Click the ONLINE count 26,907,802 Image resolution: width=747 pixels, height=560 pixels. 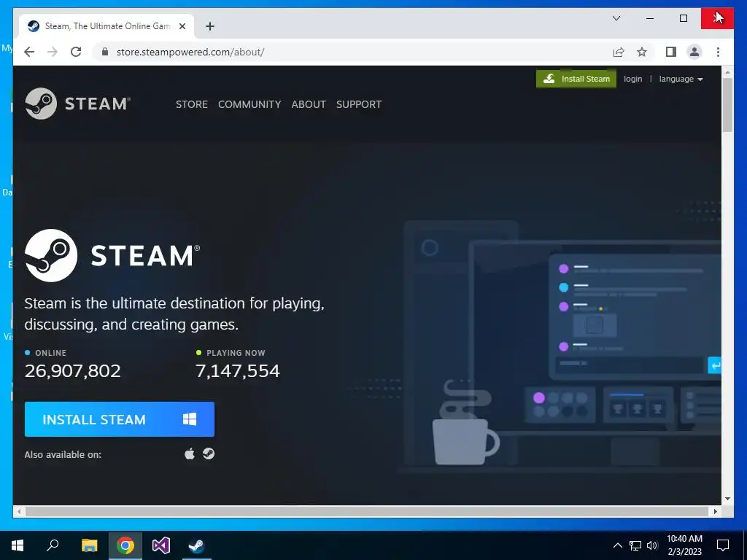point(73,371)
